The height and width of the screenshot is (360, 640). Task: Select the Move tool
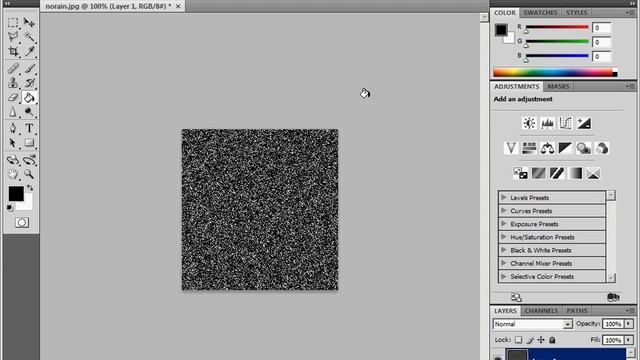click(29, 22)
